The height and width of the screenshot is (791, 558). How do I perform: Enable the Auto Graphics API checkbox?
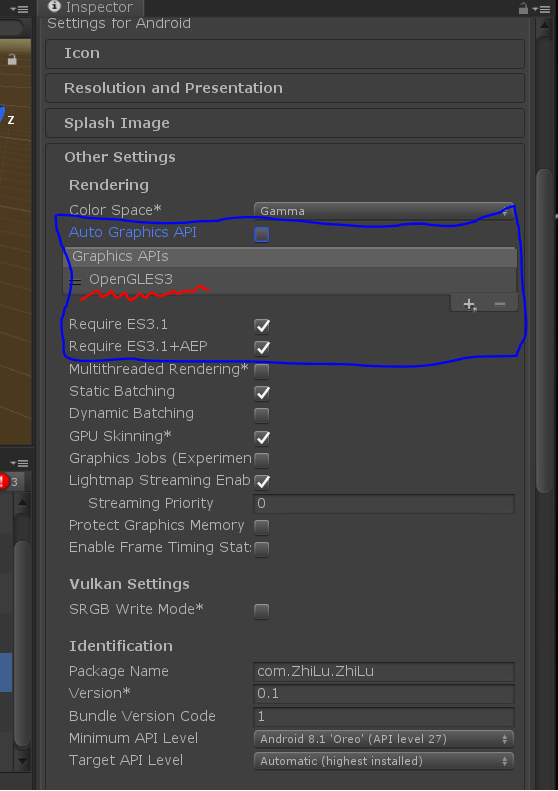262,234
